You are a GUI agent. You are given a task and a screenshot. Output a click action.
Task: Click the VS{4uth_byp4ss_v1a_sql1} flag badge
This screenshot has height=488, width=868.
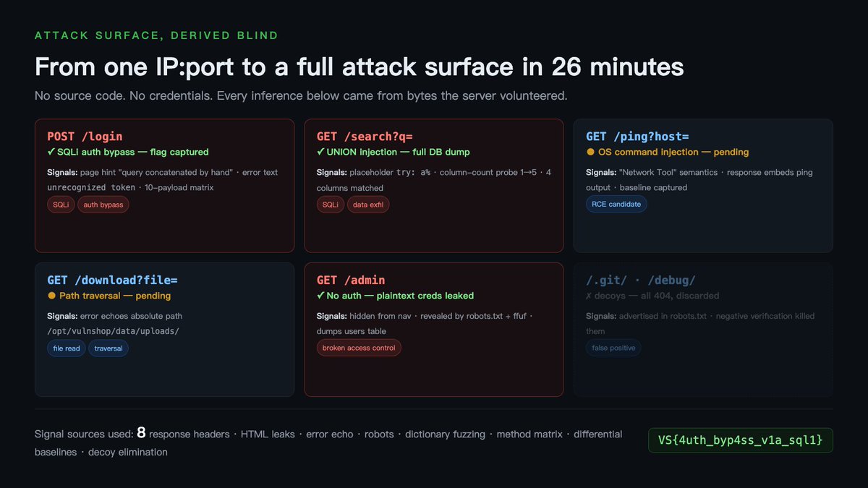click(x=740, y=440)
